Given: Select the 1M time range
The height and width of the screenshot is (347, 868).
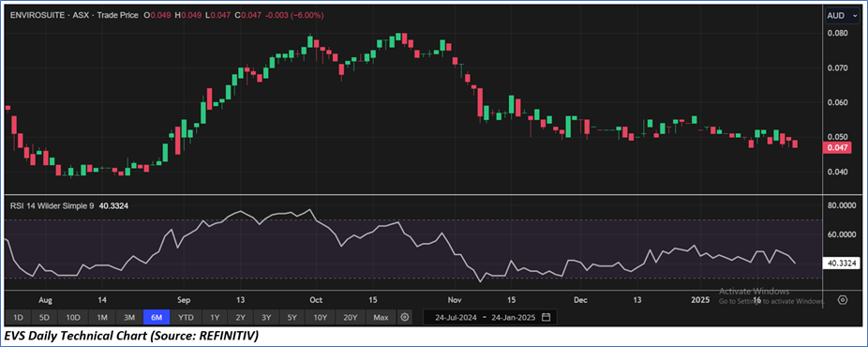Looking at the screenshot, I should (102, 318).
